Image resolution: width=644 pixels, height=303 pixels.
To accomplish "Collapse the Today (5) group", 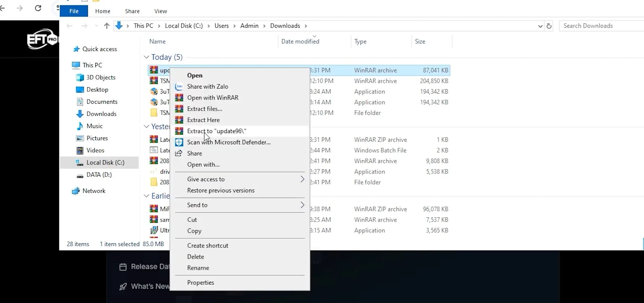I will click(x=146, y=57).
